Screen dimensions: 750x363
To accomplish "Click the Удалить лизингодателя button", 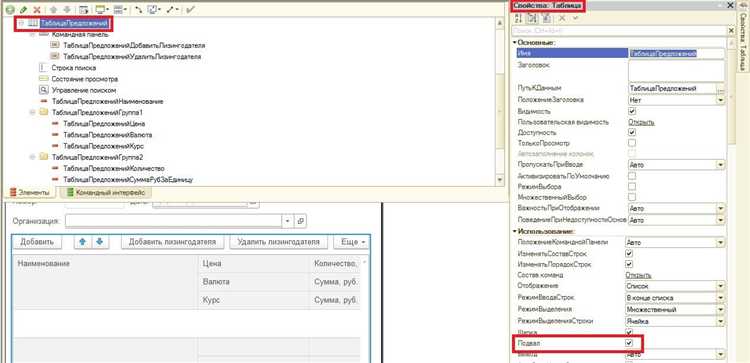I will tap(278, 242).
